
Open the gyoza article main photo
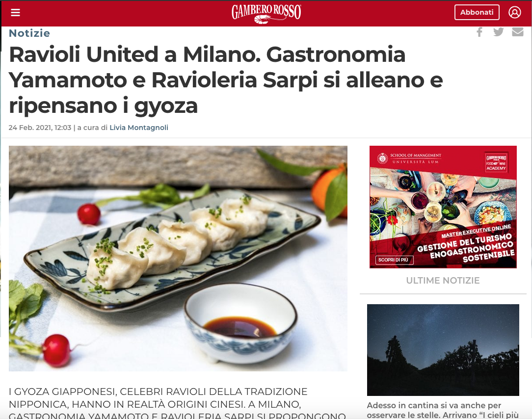point(178,258)
